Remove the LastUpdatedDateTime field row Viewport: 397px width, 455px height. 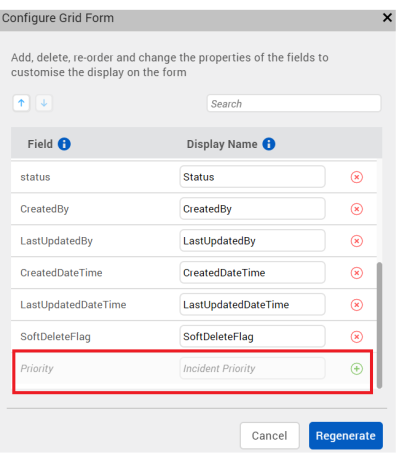[356, 305]
